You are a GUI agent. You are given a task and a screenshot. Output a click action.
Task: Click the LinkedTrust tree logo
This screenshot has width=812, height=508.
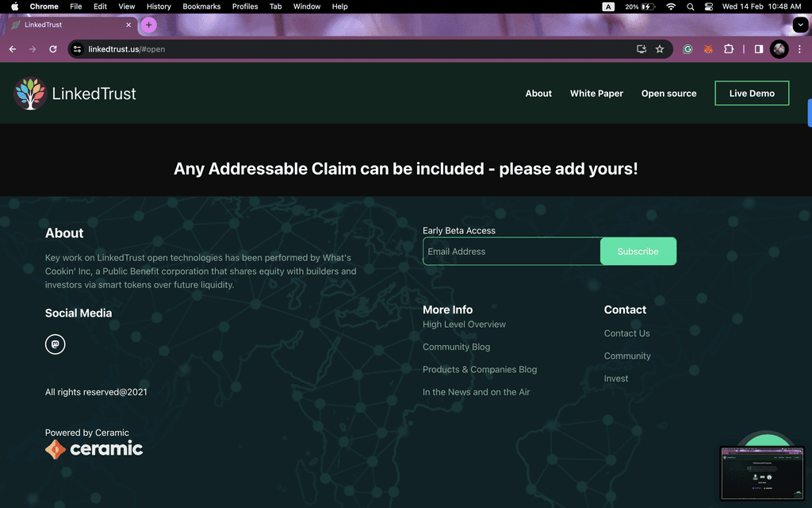30,94
